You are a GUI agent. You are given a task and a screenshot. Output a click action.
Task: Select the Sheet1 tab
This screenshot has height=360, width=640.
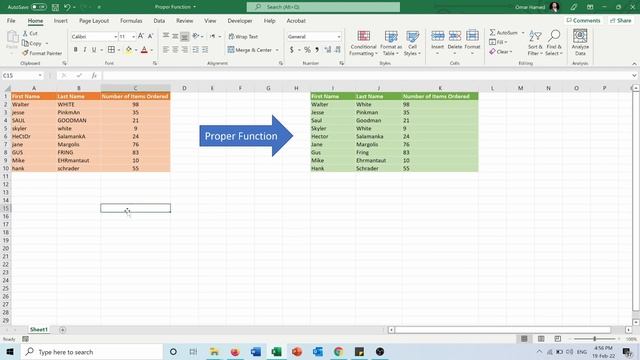pyautogui.click(x=39, y=329)
